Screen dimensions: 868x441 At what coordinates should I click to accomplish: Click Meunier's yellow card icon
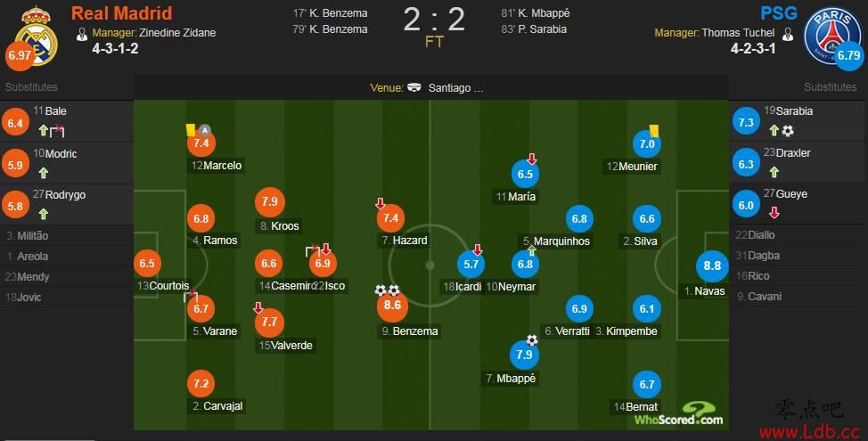pyautogui.click(x=654, y=131)
